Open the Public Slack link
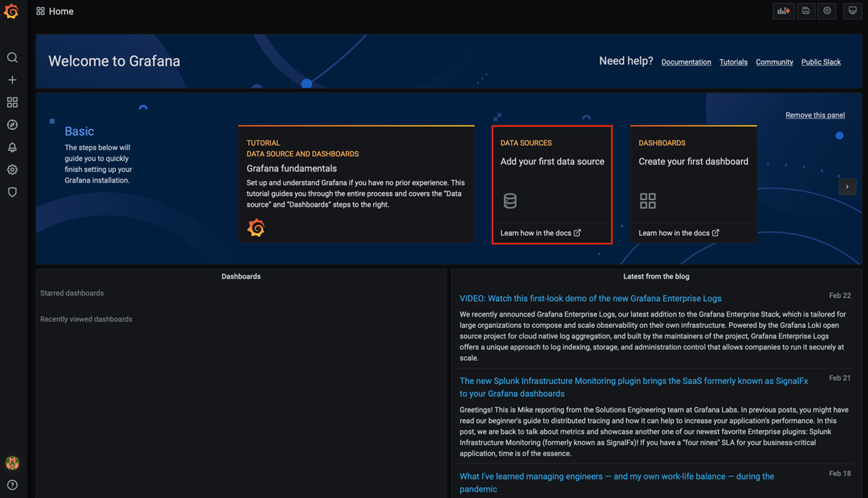Image resolution: width=868 pixels, height=498 pixels. pos(821,62)
